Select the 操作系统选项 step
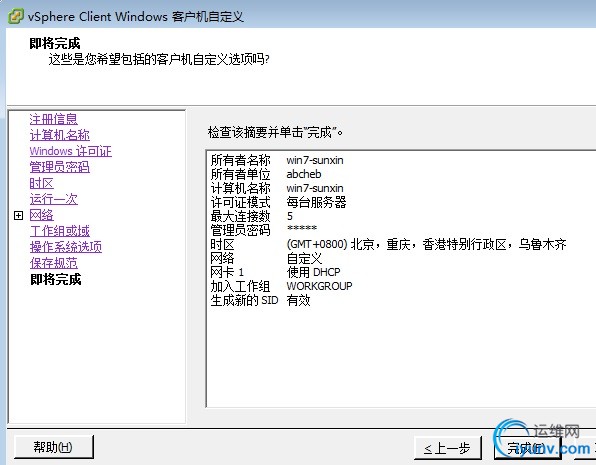This screenshot has height=465, width=596. (x=66, y=247)
